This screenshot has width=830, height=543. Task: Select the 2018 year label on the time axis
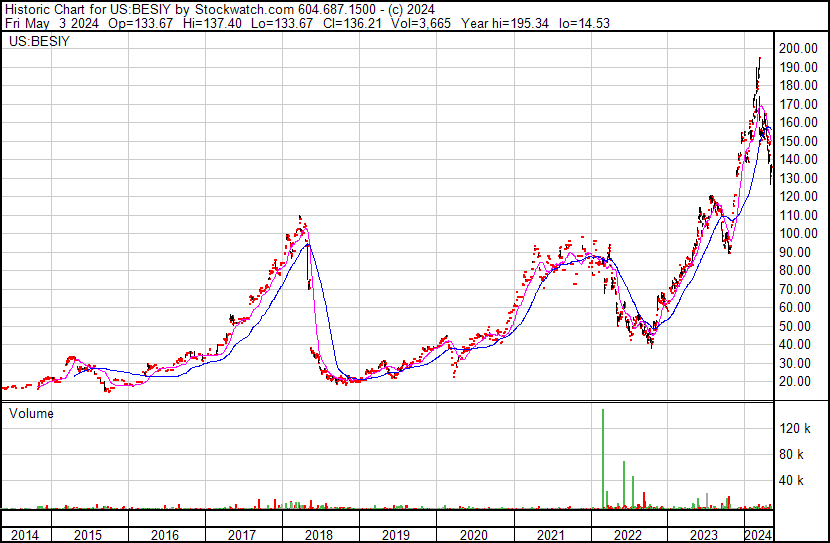[x=319, y=535]
